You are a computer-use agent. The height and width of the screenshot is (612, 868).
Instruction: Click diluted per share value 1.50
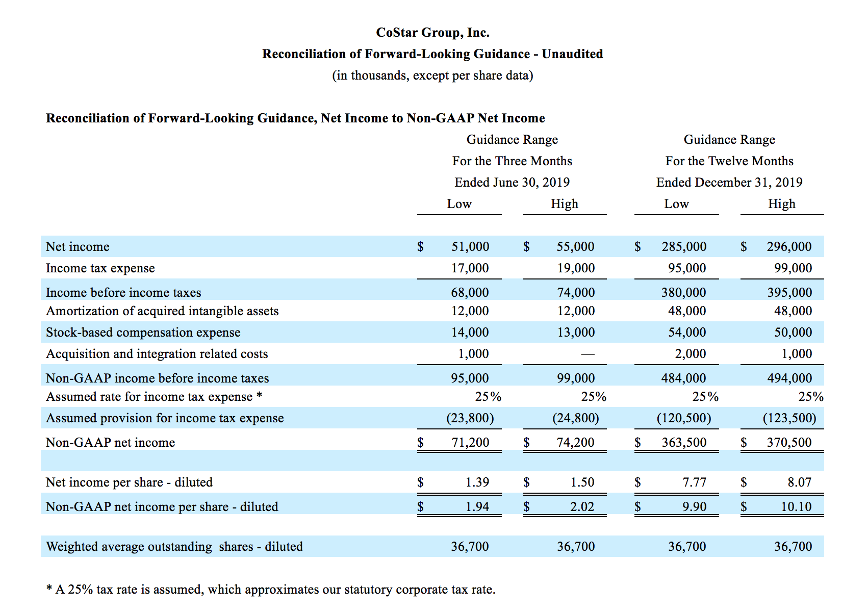[582, 482]
